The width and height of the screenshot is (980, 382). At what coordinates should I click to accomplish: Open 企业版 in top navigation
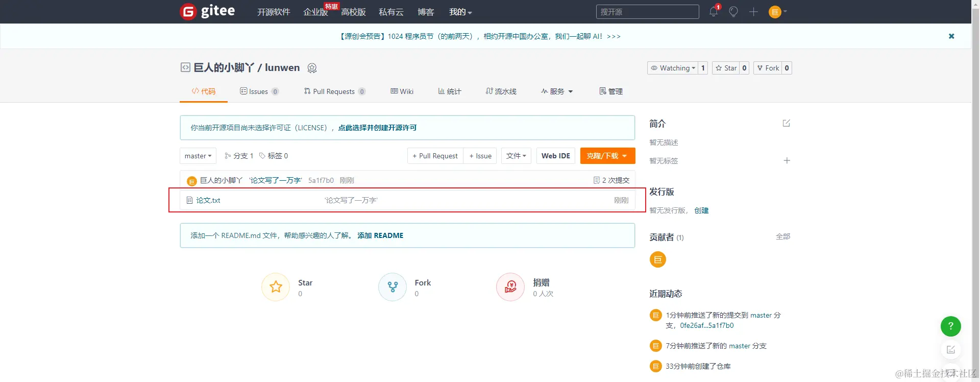[x=315, y=12]
